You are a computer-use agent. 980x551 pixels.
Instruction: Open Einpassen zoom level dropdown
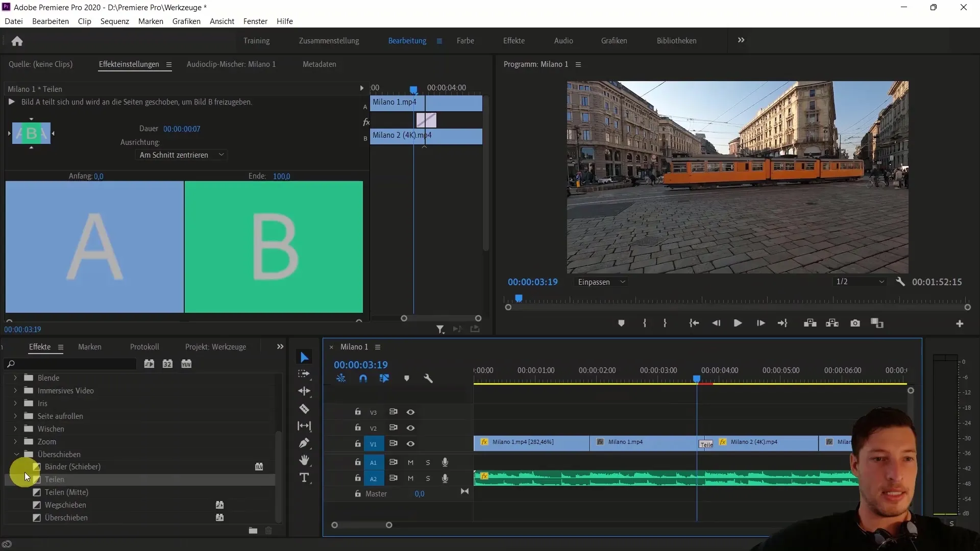[601, 282]
